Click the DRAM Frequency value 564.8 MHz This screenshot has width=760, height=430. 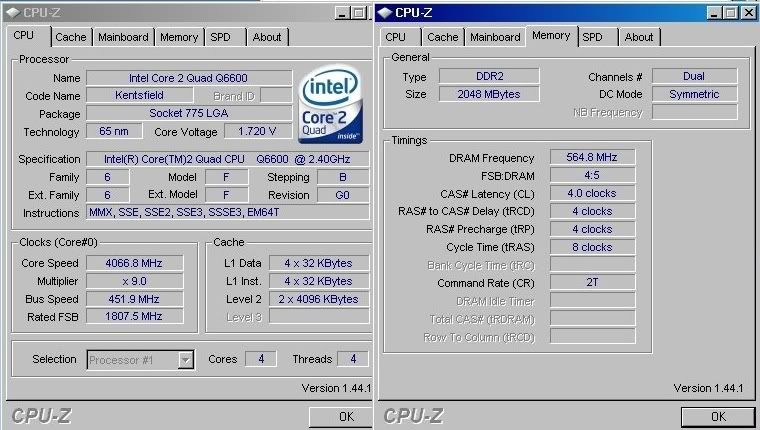pyautogui.click(x=592, y=158)
